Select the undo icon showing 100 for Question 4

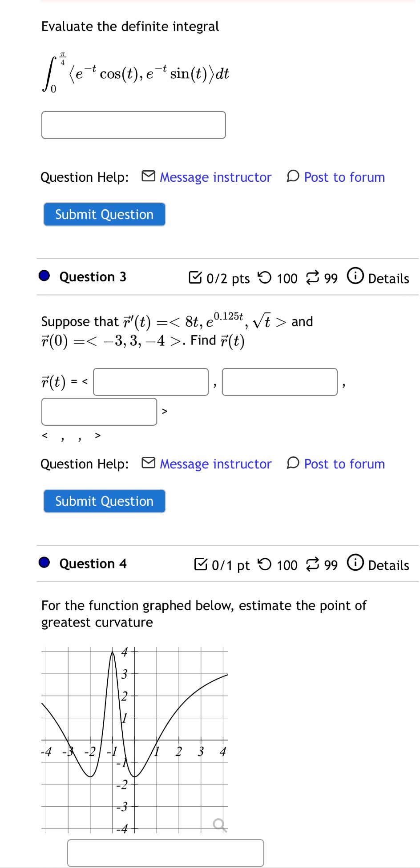266,564
